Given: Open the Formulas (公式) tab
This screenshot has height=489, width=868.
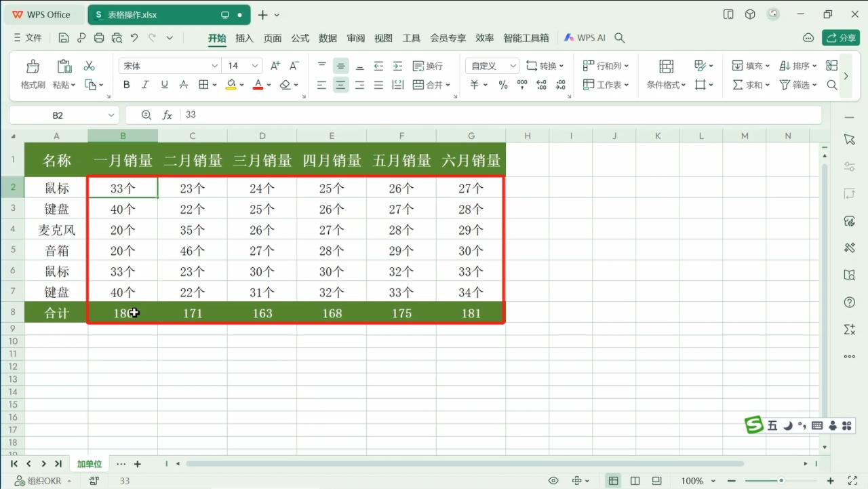Looking at the screenshot, I should [300, 38].
